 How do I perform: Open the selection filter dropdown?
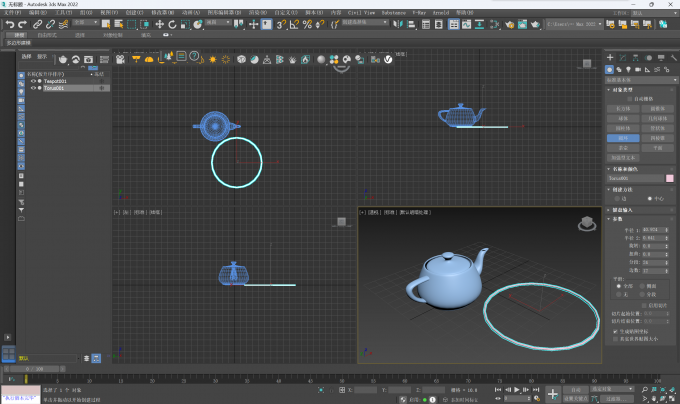[x=86, y=22]
